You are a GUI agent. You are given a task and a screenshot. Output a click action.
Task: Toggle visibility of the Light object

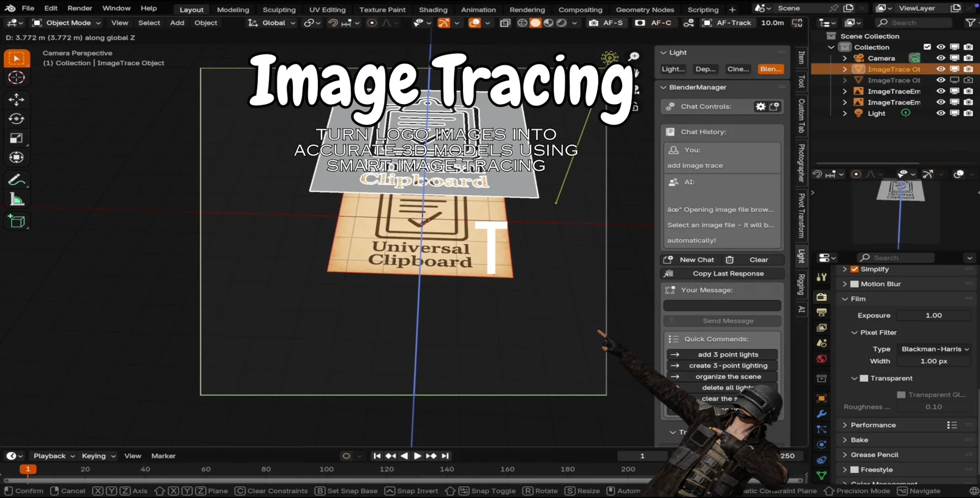pos(941,113)
